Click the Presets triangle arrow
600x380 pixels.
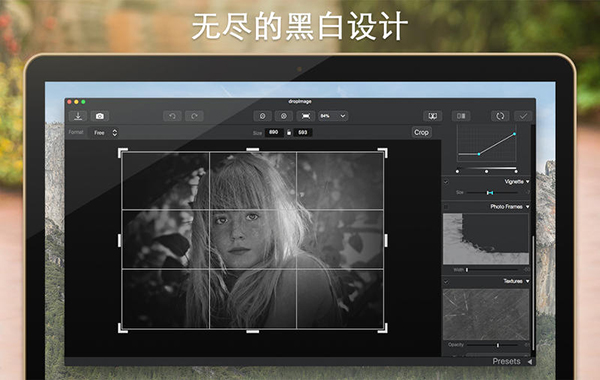(x=530, y=362)
